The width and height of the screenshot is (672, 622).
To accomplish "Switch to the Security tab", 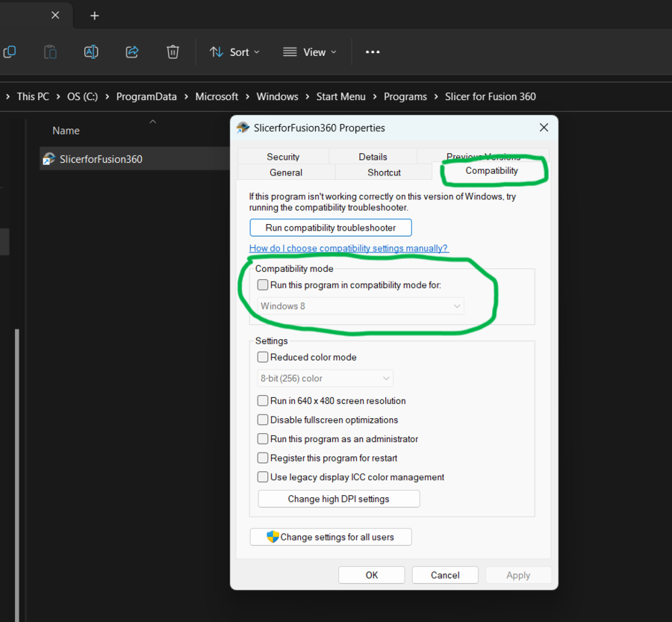I will pyautogui.click(x=283, y=157).
